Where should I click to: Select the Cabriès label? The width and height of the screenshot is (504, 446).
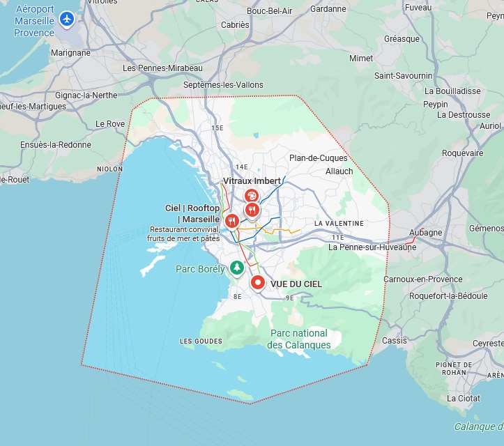[235, 25]
